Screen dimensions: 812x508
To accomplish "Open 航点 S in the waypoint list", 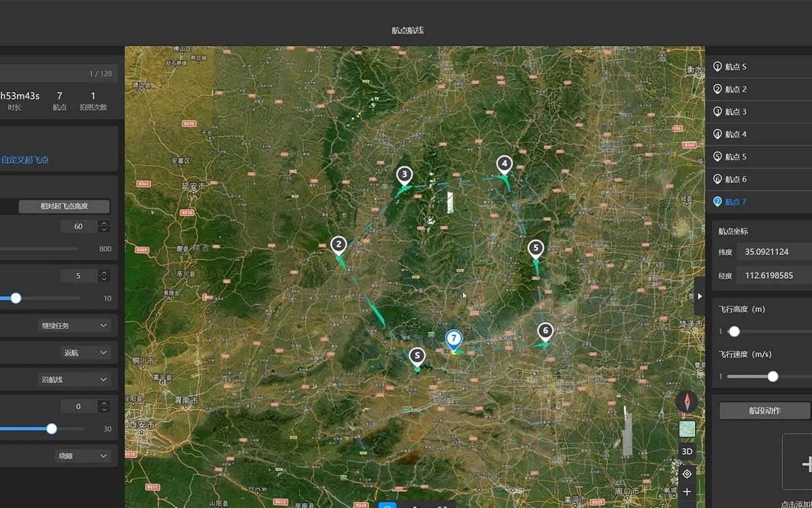I will coord(759,66).
